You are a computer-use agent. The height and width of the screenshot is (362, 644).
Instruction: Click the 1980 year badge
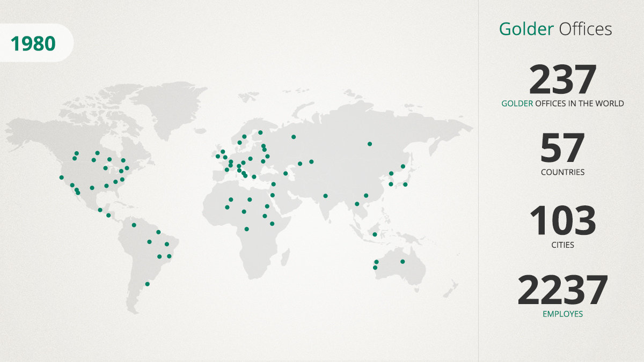[x=33, y=43]
